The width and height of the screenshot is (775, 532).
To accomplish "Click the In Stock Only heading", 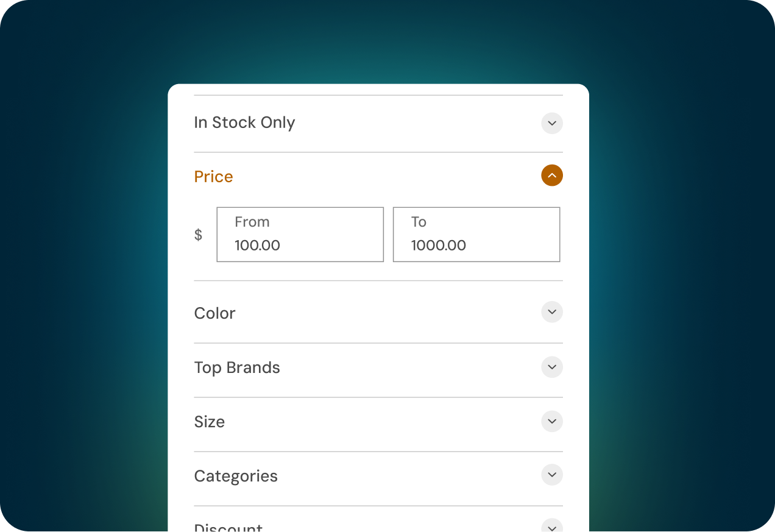I will 244,122.
